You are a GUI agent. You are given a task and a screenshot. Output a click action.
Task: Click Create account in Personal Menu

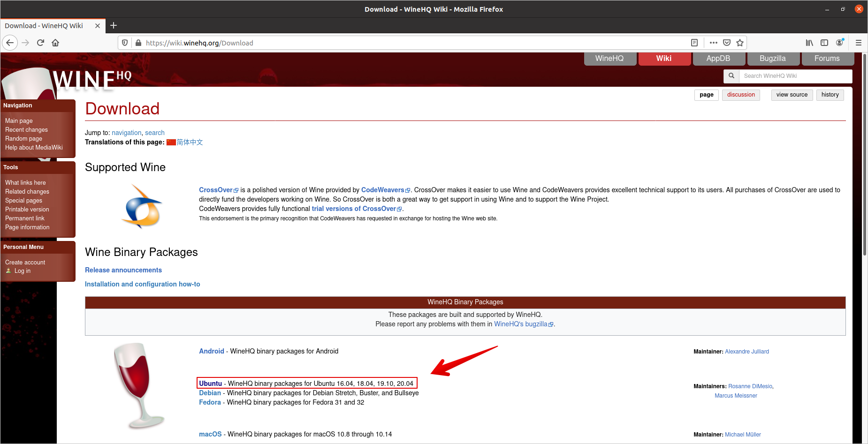25,263
